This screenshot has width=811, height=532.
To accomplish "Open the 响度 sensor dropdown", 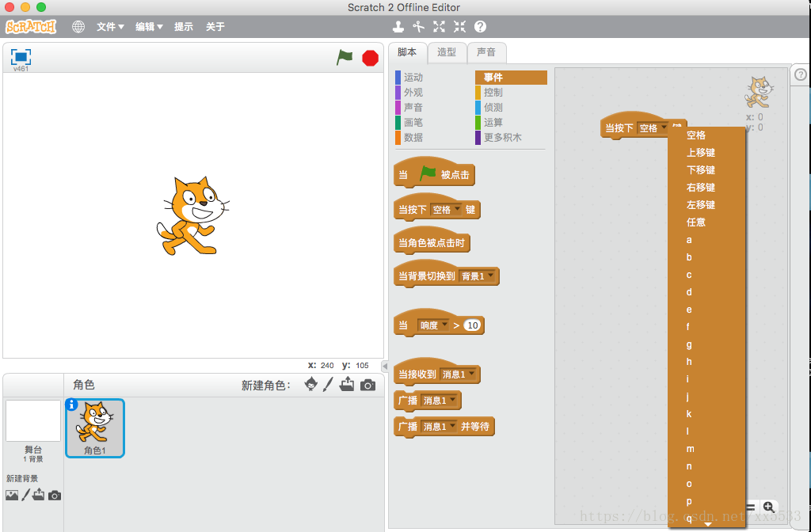I will [x=433, y=325].
